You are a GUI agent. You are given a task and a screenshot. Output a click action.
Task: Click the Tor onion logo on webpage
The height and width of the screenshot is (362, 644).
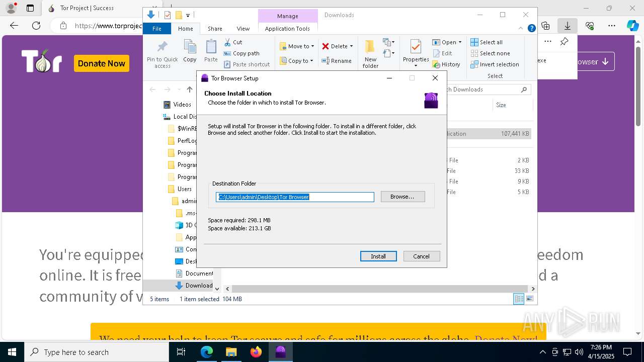42,61
